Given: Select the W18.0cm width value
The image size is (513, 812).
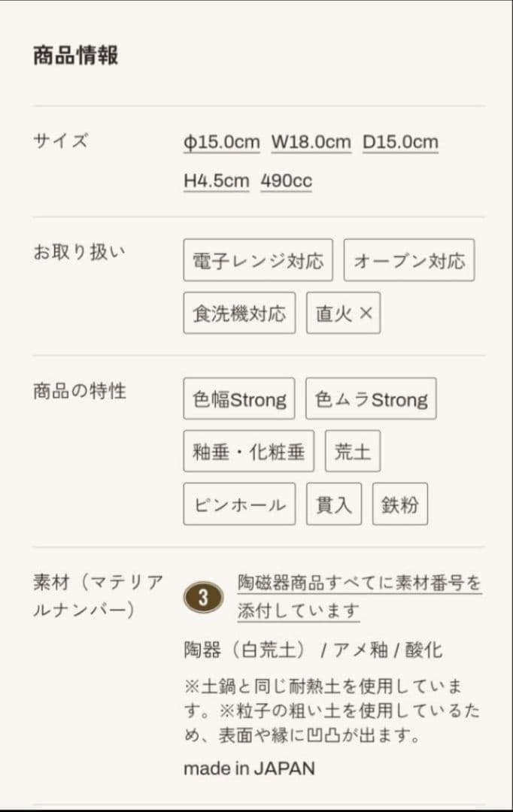Looking at the screenshot, I should [x=311, y=142].
